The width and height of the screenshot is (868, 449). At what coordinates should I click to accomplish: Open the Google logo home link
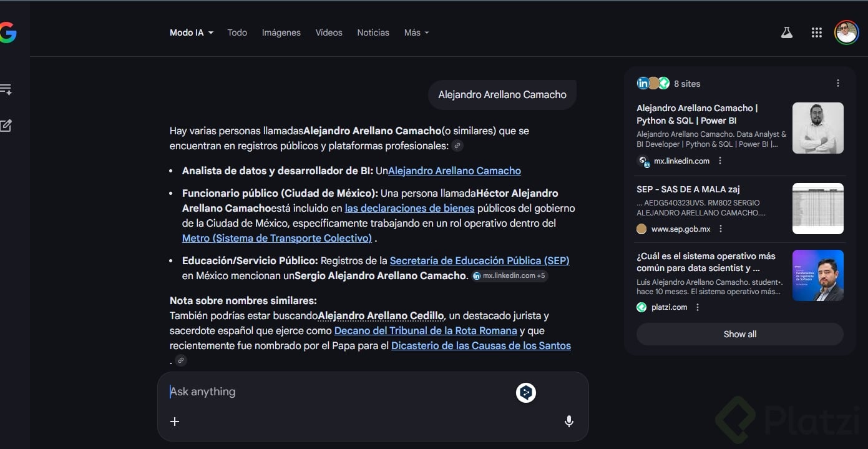pos(7,32)
